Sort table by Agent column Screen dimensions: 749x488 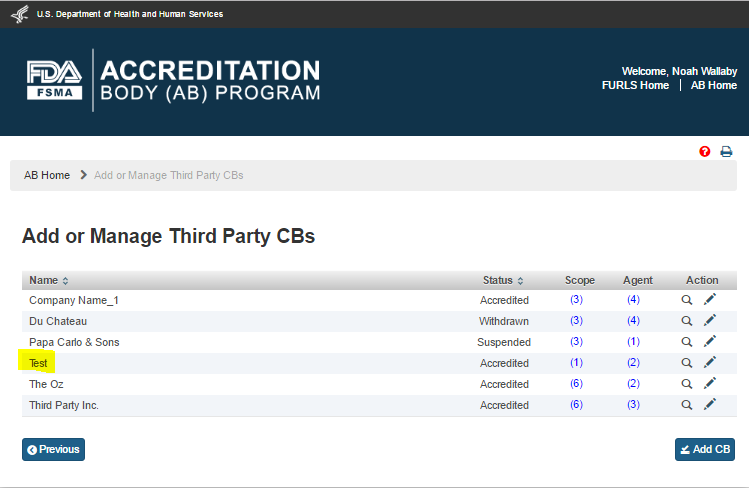(x=637, y=281)
